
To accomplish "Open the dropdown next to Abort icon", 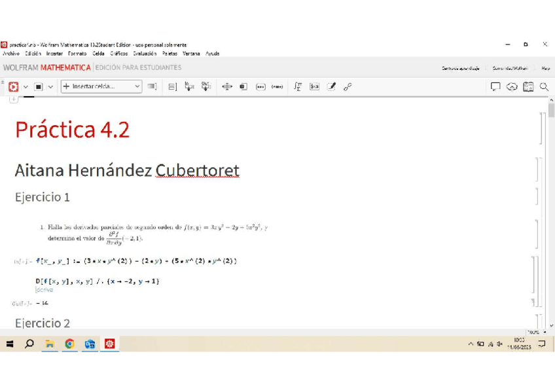I will click(x=50, y=87).
